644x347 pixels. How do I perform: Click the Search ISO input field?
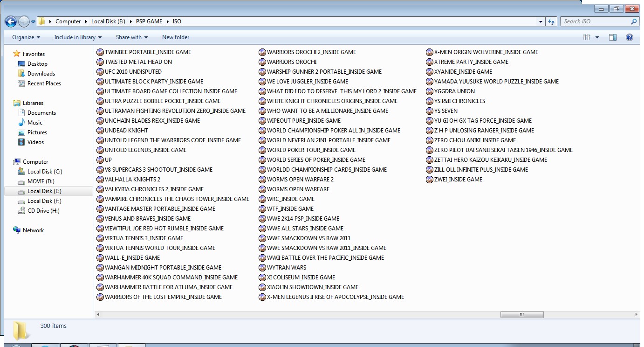tap(595, 21)
